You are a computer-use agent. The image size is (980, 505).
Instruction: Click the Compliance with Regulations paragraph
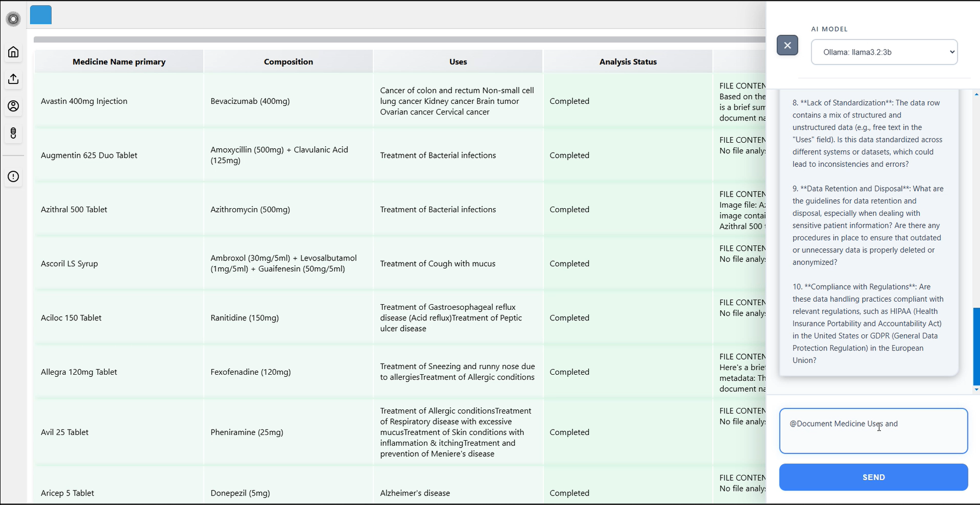[x=868, y=323]
